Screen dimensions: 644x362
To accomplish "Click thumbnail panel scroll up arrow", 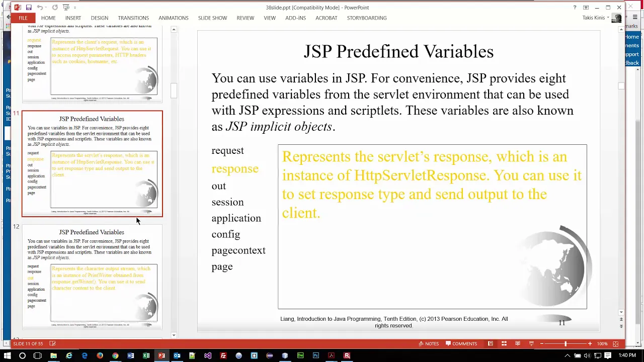I will [x=174, y=30].
